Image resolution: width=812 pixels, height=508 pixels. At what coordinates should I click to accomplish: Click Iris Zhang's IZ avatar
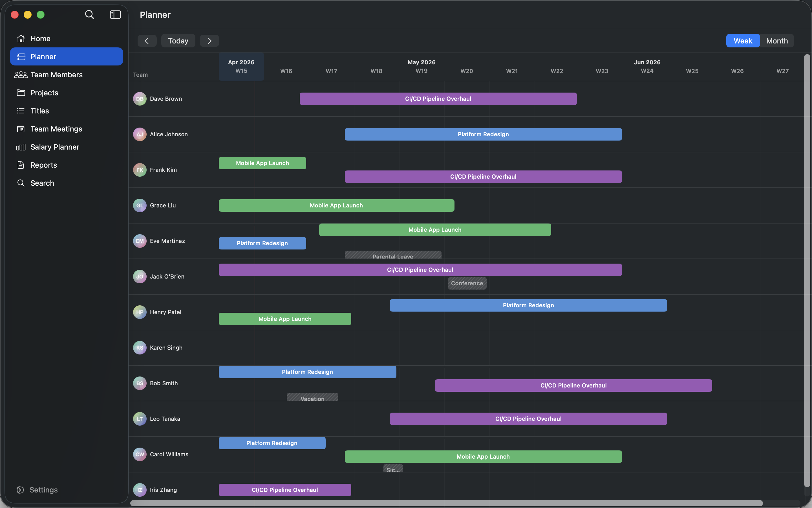pos(140,490)
